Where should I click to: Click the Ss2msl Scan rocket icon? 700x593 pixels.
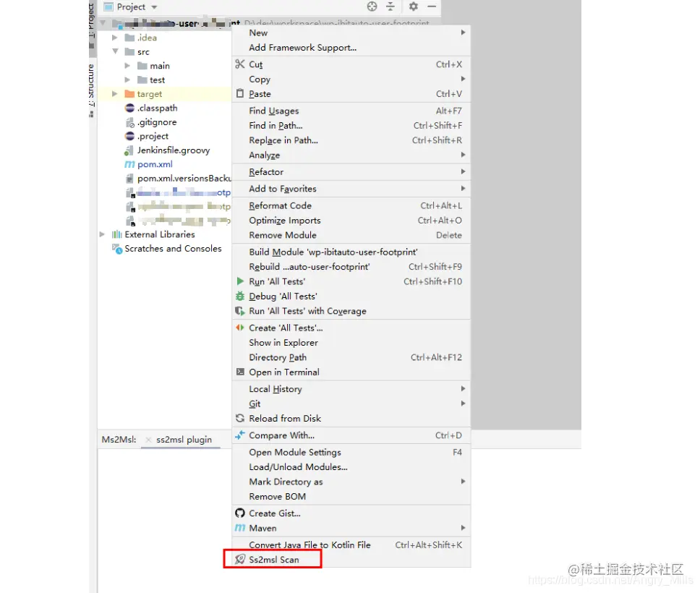coord(240,560)
